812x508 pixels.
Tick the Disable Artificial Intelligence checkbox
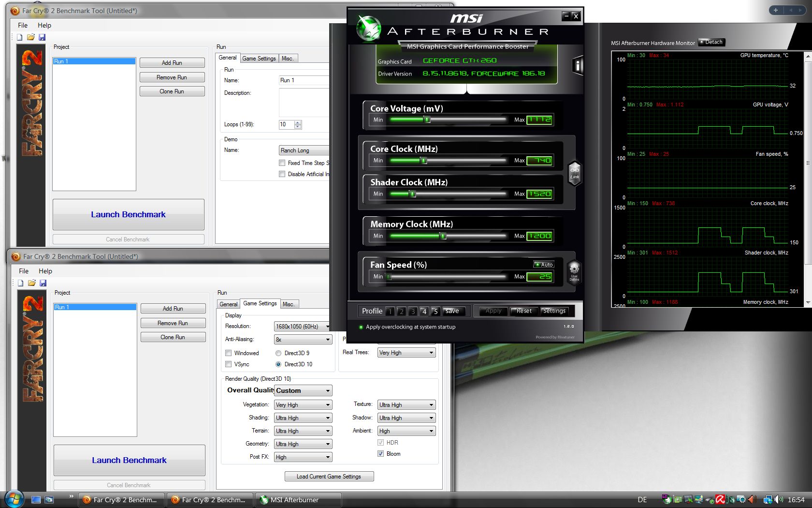point(282,174)
